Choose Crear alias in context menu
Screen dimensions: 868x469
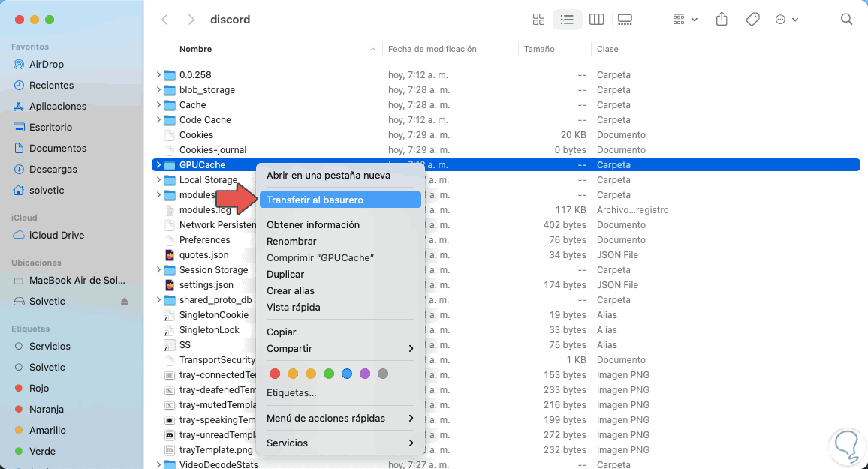click(340, 291)
